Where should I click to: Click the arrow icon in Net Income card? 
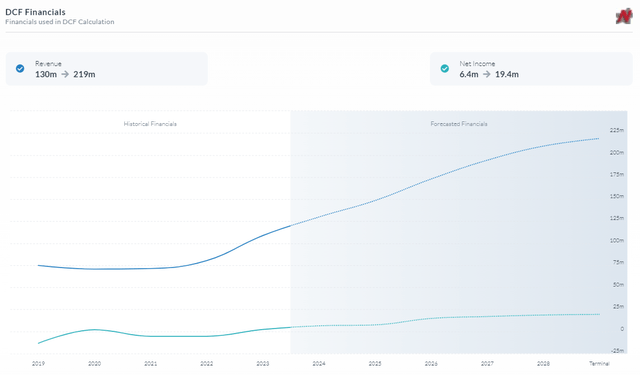pyautogui.click(x=487, y=74)
